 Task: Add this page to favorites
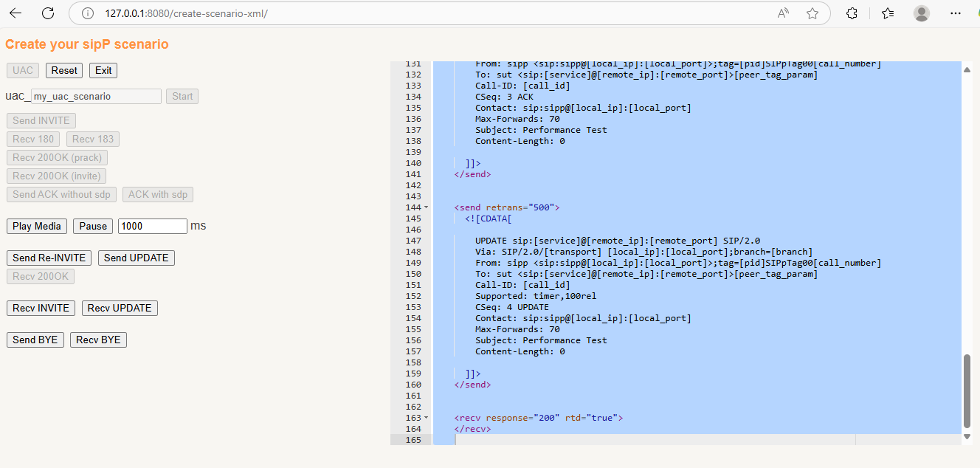click(x=812, y=13)
